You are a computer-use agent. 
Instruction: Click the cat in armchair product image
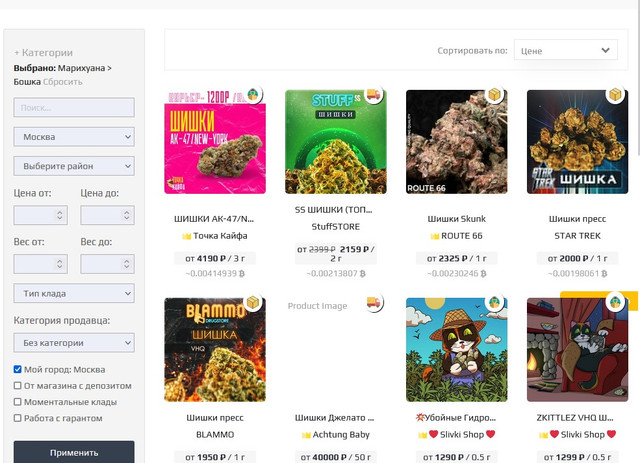click(578, 350)
